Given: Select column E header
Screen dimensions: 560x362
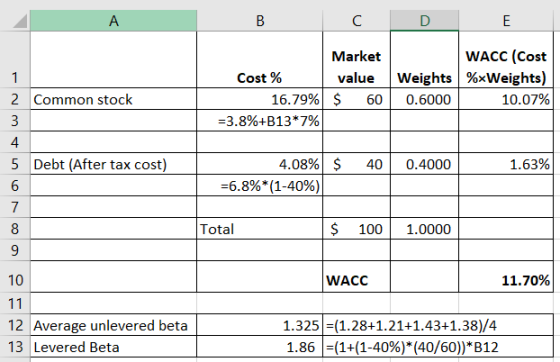Looking at the screenshot, I should (x=506, y=21).
